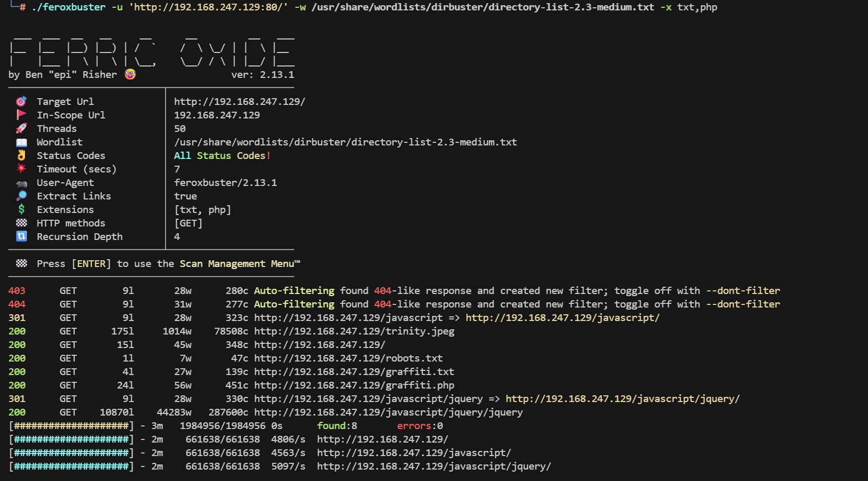Click the OK hand icon for Status Codes
The width and height of the screenshot is (868, 481).
pyautogui.click(x=21, y=155)
